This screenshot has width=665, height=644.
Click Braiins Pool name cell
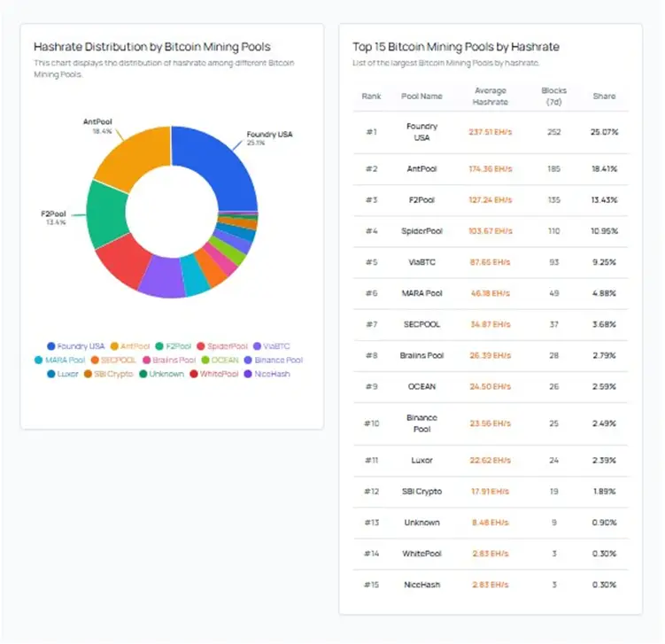pos(422,355)
